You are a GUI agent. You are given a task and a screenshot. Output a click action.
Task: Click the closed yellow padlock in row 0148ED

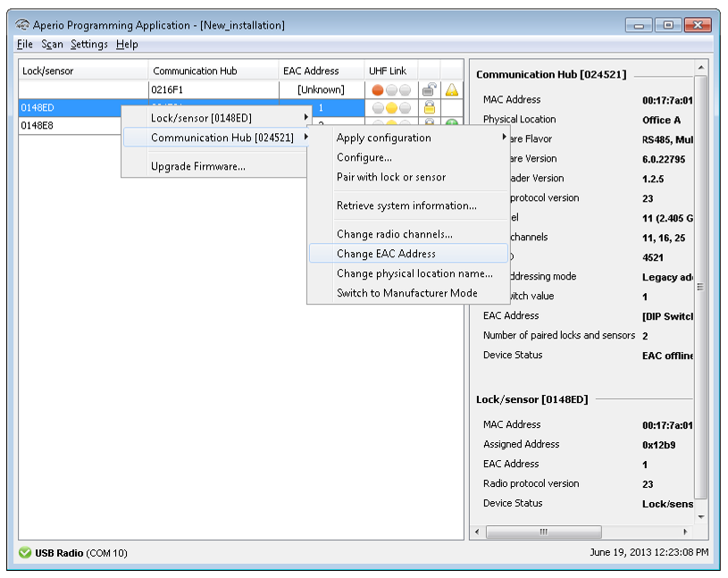[x=430, y=108]
